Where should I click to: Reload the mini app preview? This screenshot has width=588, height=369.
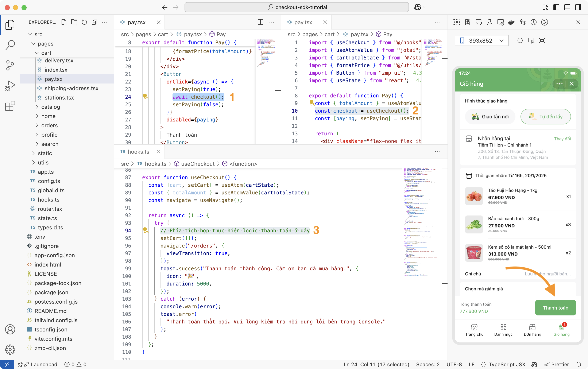(520, 40)
